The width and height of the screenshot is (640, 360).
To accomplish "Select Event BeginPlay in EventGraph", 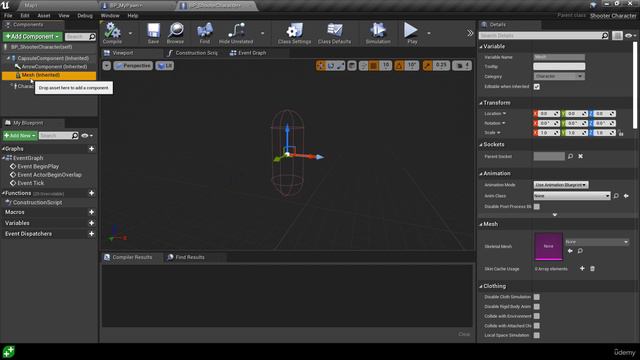I will (x=38, y=167).
